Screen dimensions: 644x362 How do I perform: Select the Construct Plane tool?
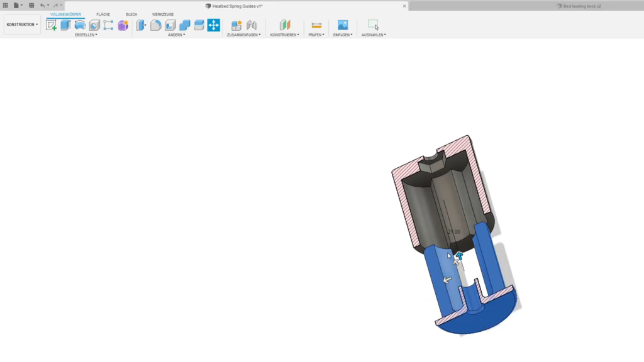[x=285, y=25]
